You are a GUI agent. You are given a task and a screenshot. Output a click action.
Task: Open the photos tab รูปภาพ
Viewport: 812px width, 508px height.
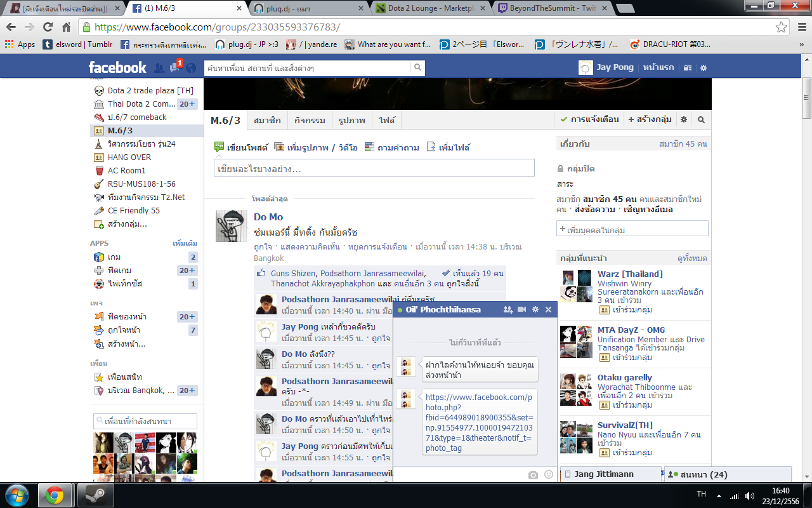pyautogui.click(x=352, y=120)
